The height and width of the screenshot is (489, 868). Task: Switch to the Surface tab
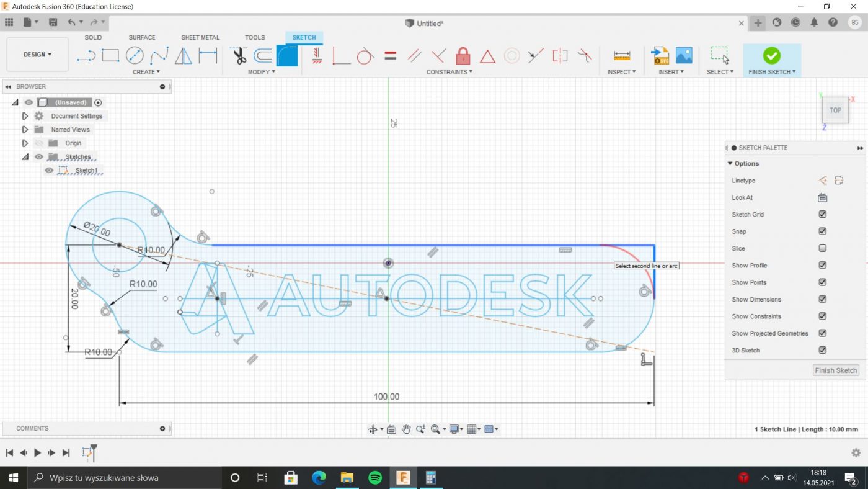coord(142,37)
